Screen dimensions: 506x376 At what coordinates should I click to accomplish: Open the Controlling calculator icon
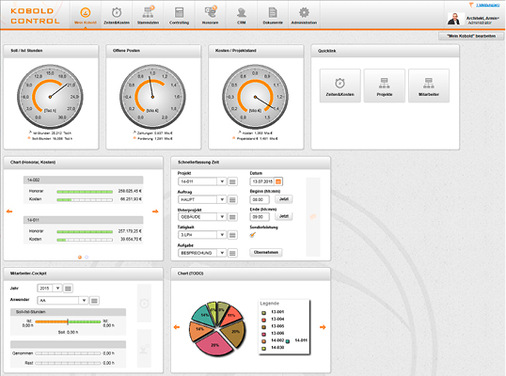[179, 13]
